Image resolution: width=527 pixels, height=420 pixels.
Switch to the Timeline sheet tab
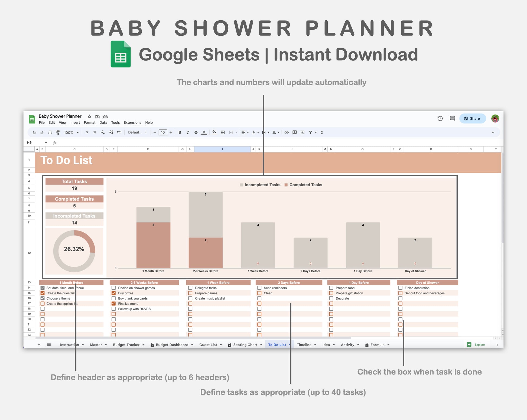tap(304, 345)
